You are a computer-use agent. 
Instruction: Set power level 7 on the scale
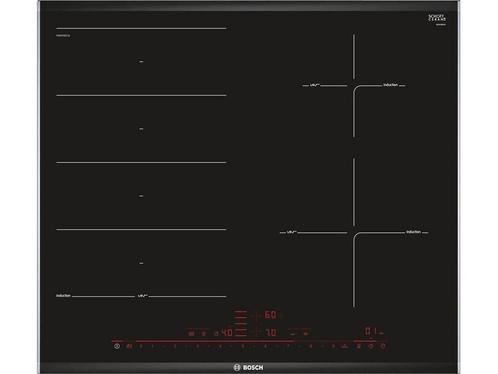click(x=288, y=346)
